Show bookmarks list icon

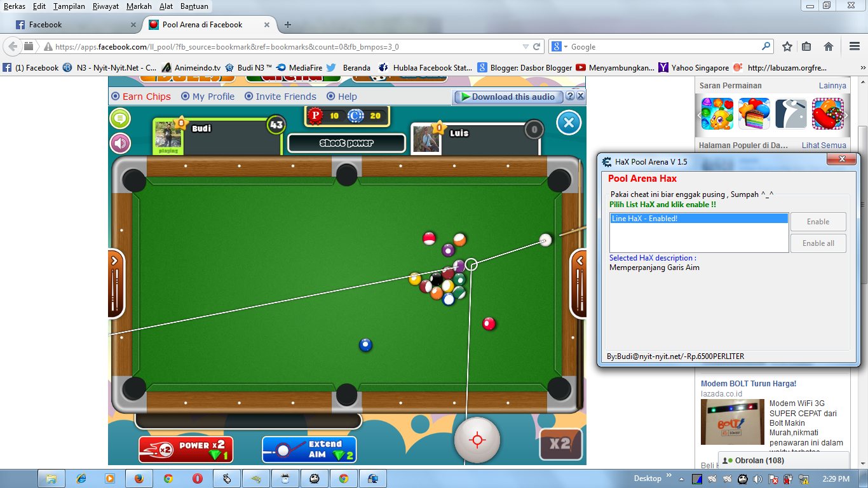(806, 46)
